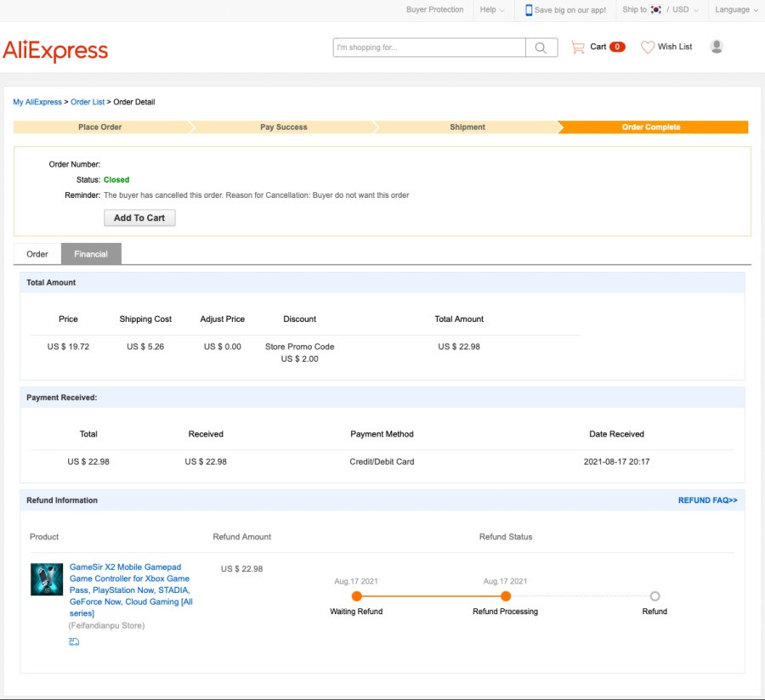Image resolution: width=765 pixels, height=700 pixels.
Task: Click the mobile app phone icon
Action: coord(529,9)
